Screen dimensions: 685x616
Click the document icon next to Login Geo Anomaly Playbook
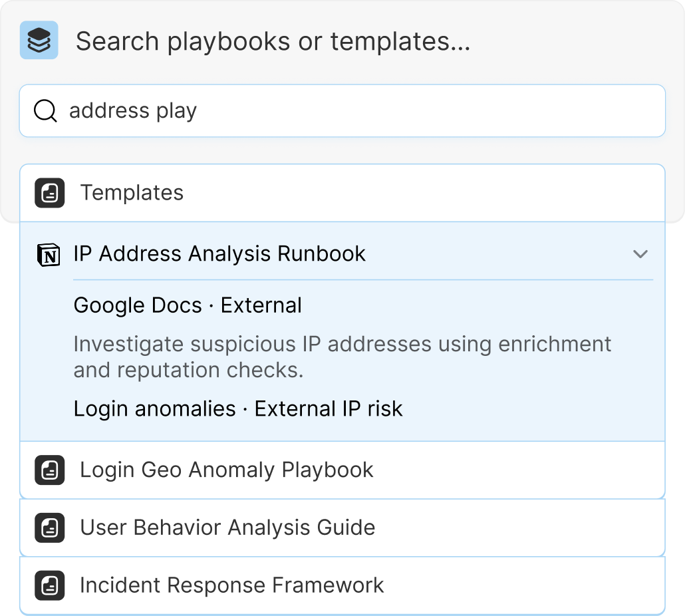click(49, 470)
